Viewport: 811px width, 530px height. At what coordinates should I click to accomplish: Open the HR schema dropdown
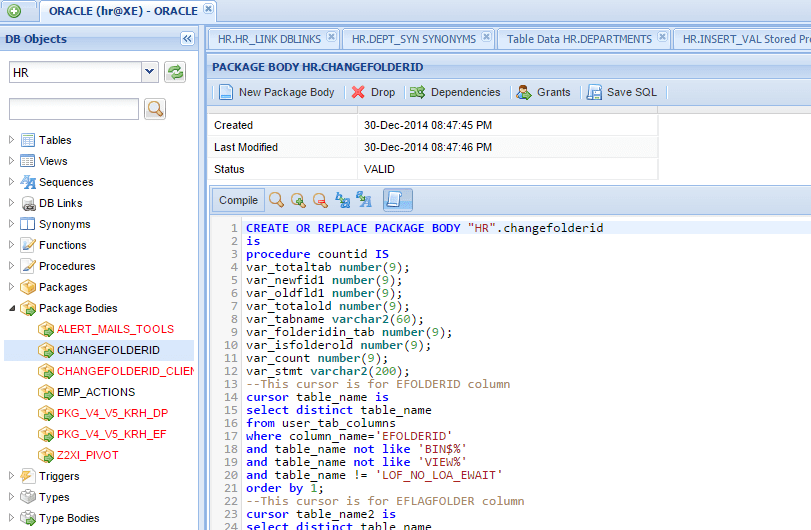click(149, 72)
